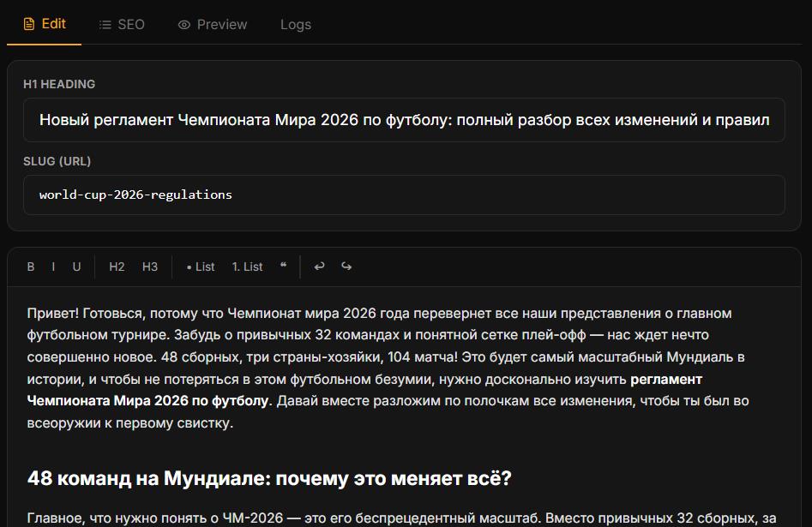Screen dimensions: 812x527
Task: Apply H3 heading style
Action: [150, 266]
